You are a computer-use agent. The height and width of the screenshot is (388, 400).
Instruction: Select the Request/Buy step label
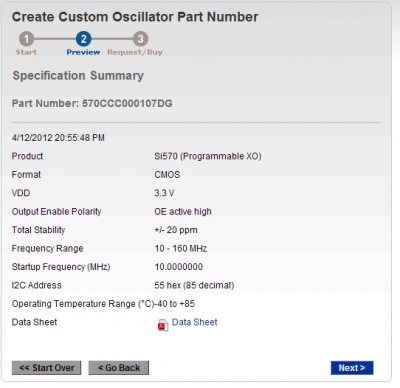pyautogui.click(x=135, y=52)
